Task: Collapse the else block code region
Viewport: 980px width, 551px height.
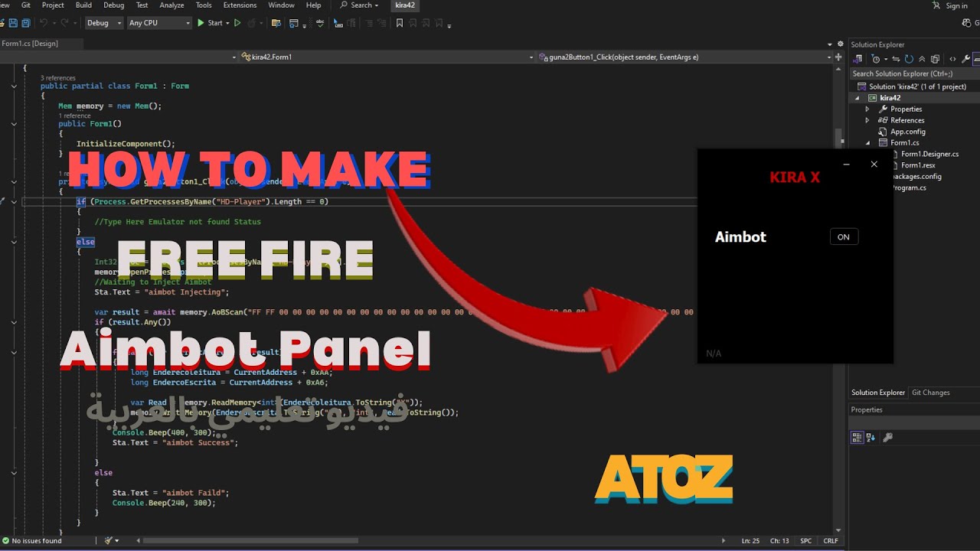Action: click(14, 242)
